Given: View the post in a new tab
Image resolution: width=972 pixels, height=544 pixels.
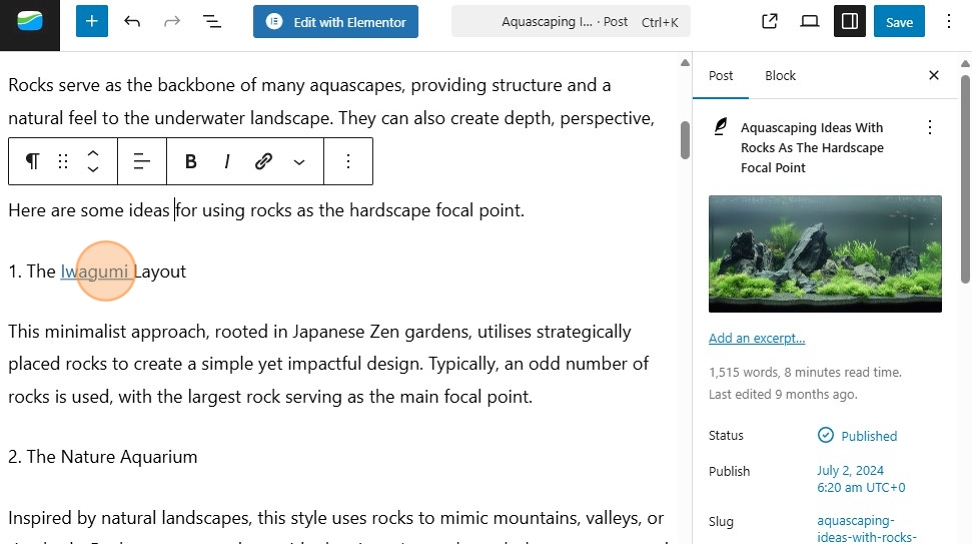Looking at the screenshot, I should tap(770, 21).
